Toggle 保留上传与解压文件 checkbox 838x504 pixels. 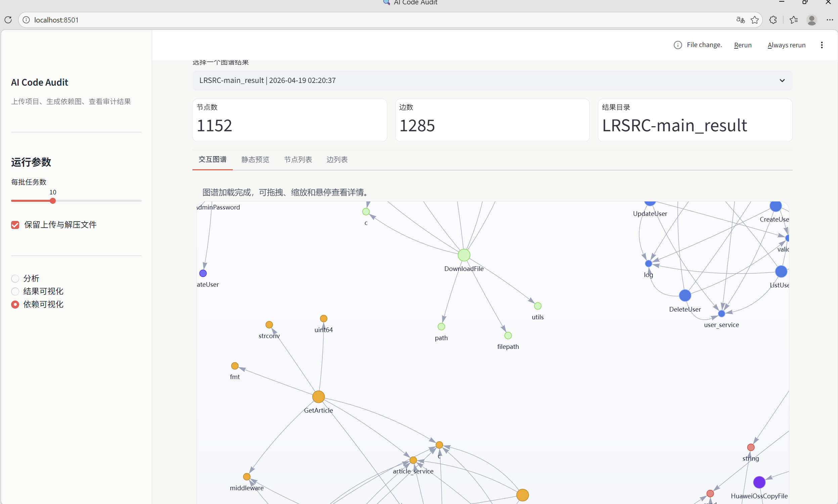tap(15, 225)
